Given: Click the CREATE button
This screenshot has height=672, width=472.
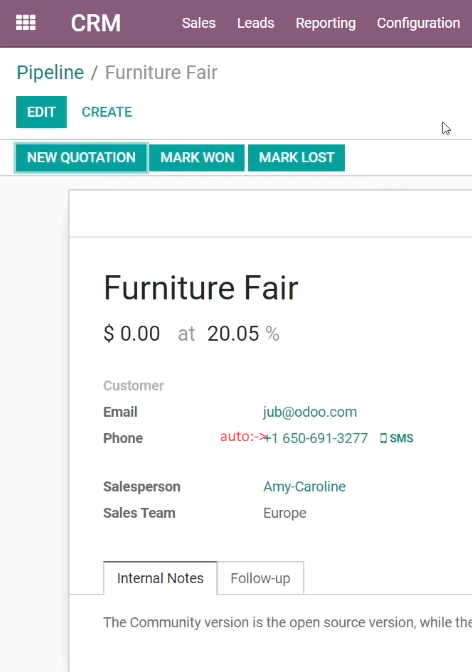Looking at the screenshot, I should [x=107, y=112].
